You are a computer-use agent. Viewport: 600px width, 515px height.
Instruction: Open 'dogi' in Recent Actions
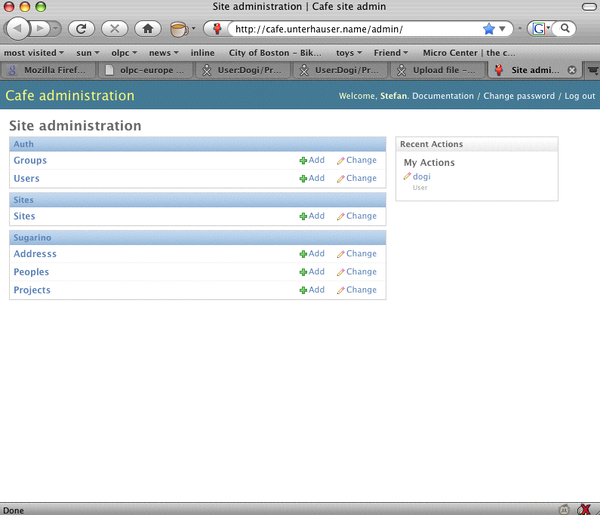[421, 177]
